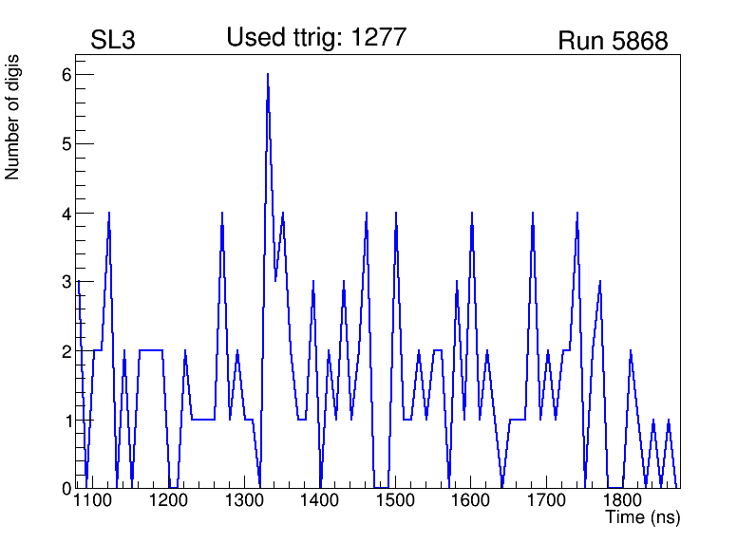Screen dimensions: 756x543
Task: Click the y-axis tick label 6
Action: [66, 75]
